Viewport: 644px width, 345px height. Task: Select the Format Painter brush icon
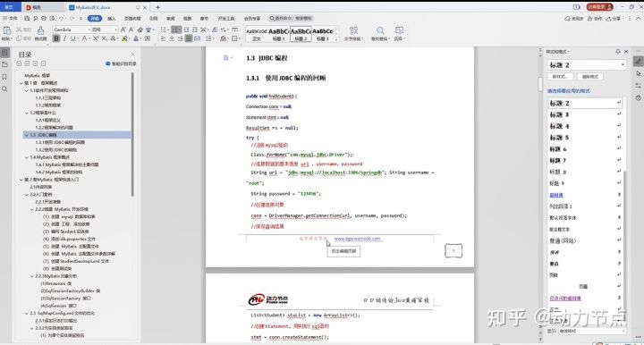click(x=40, y=33)
